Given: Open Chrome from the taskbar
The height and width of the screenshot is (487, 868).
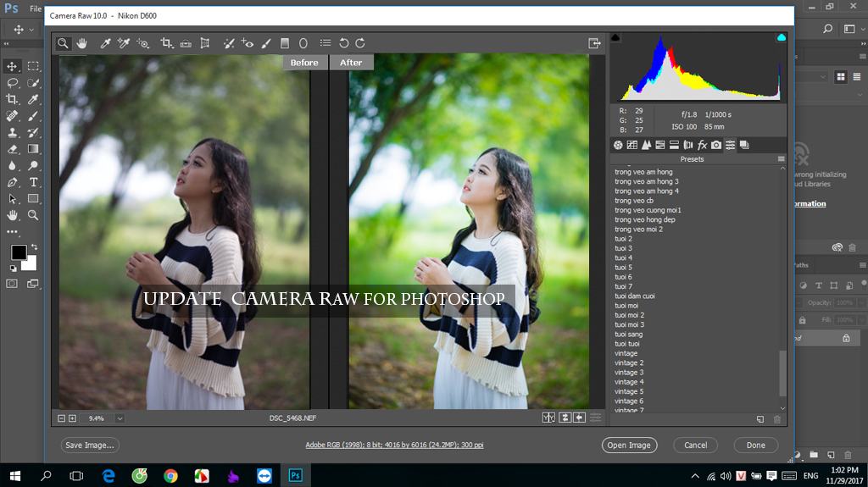Looking at the screenshot, I should [x=170, y=476].
